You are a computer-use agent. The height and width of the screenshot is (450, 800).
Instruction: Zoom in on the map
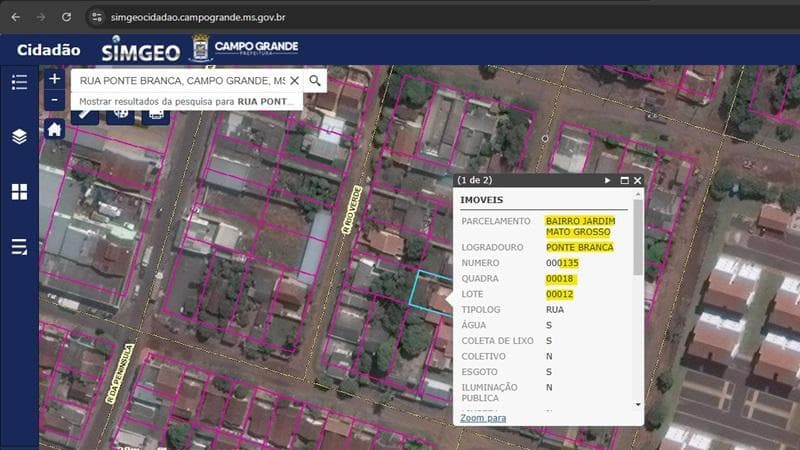pyautogui.click(x=55, y=79)
